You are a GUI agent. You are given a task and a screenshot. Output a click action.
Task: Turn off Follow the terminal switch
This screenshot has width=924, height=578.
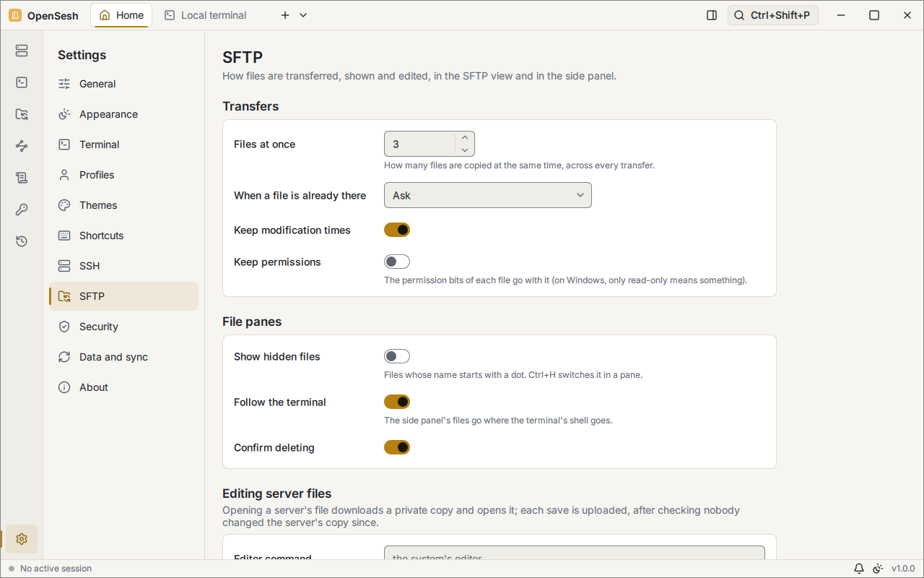click(x=397, y=402)
